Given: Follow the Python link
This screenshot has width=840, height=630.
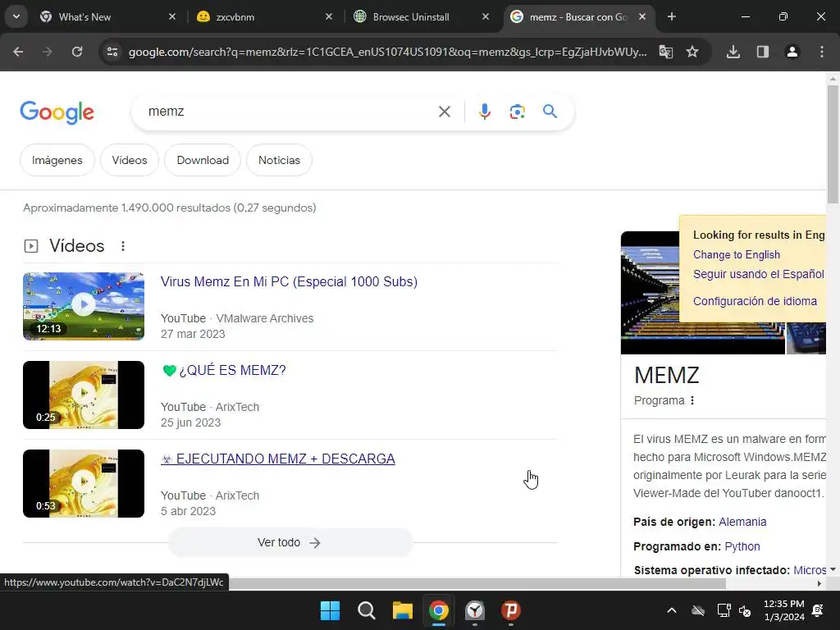Looking at the screenshot, I should [742, 546].
